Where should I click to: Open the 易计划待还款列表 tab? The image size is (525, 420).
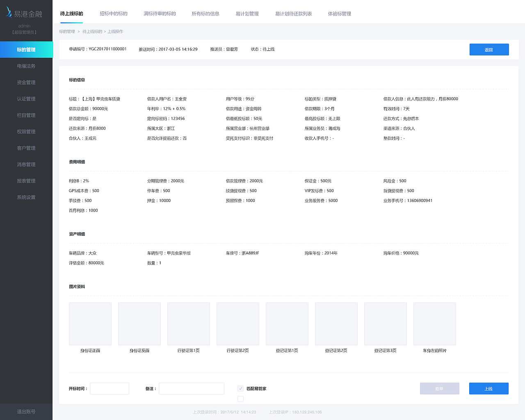[294, 14]
